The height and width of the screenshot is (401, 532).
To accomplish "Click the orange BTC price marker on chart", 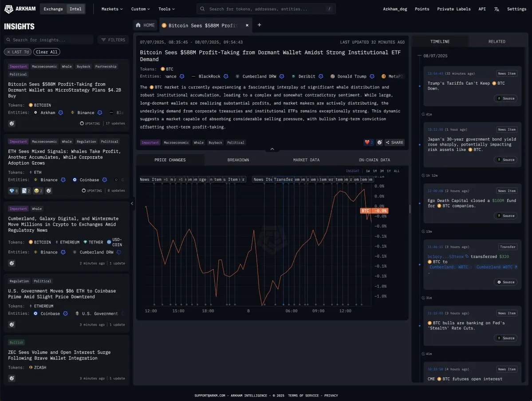I will click(374, 211).
